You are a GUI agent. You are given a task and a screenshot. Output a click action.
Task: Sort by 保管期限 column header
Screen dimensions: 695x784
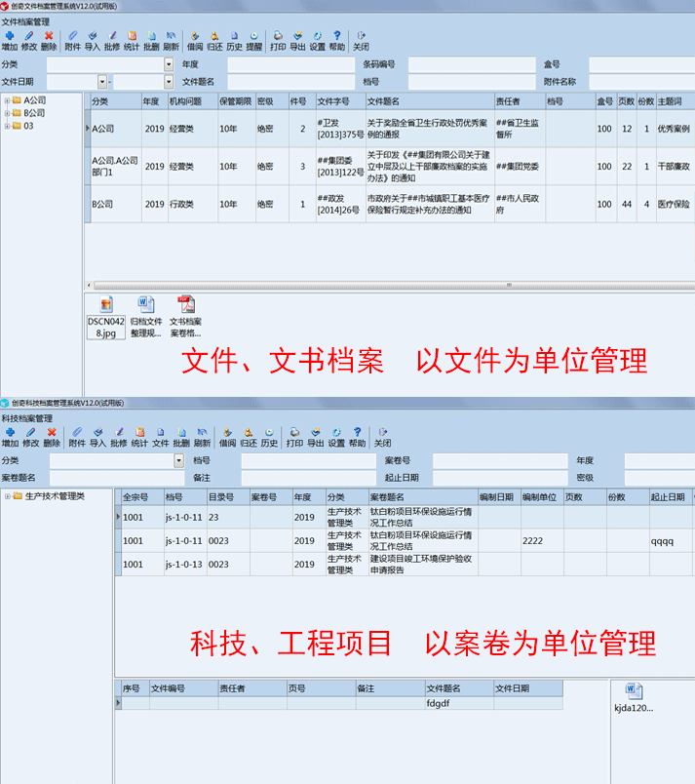(237, 101)
